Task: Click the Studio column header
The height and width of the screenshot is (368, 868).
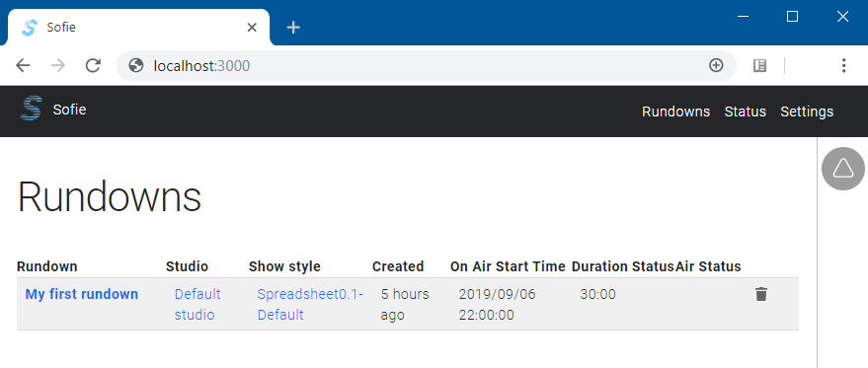Action: [187, 266]
